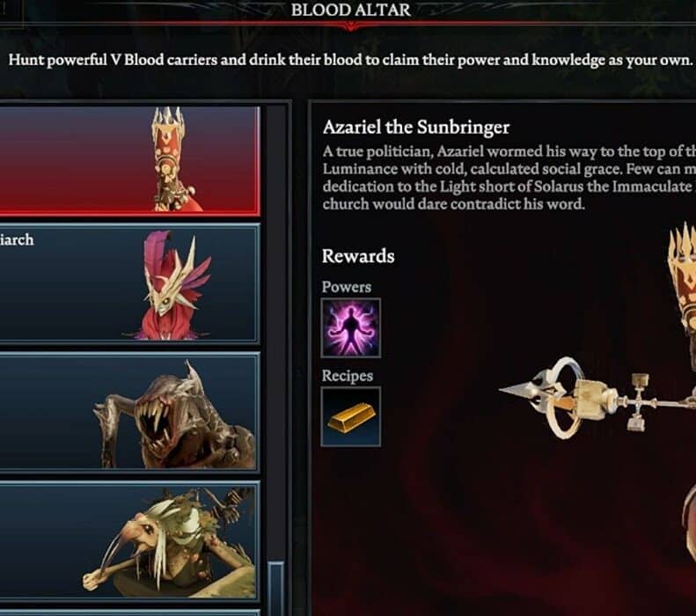Select the red-feathered Matriarch boss entry
The height and width of the screenshot is (616, 696).
click(129, 283)
